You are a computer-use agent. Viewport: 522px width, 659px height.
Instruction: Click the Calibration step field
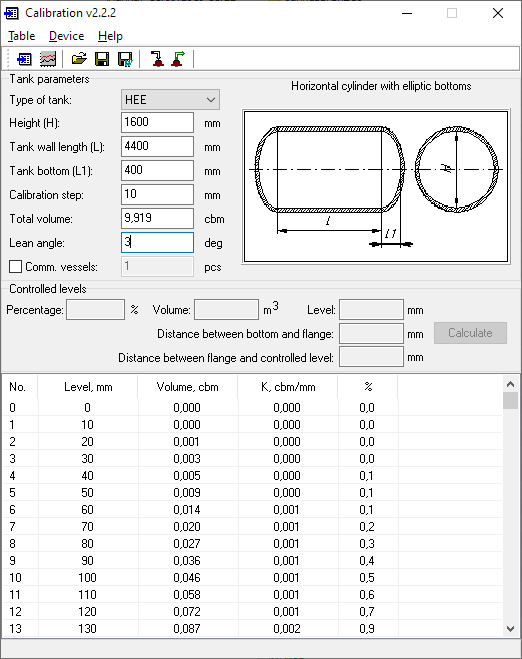click(x=157, y=194)
